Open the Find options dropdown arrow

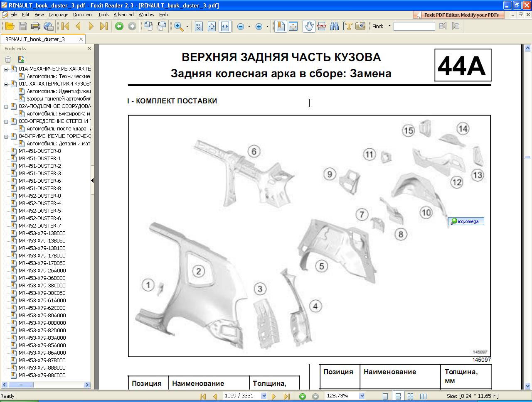[389, 26]
